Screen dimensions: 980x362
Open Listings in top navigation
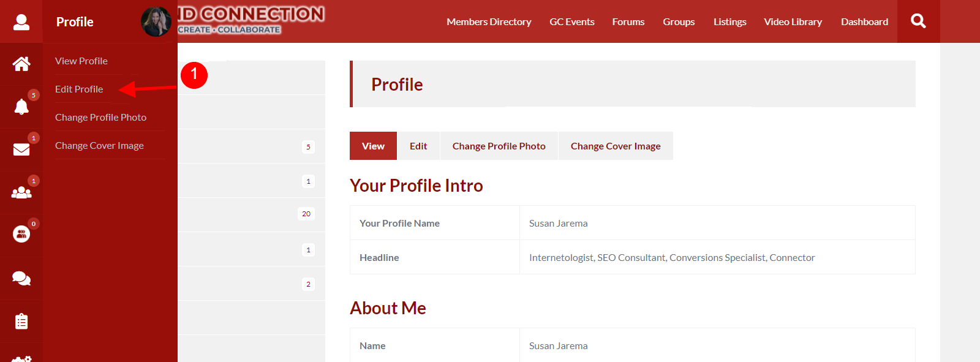(x=729, y=21)
